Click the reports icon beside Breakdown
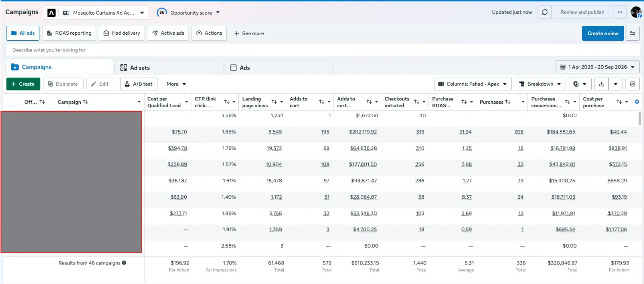Viewport: 644px width, 284px height. click(580, 84)
